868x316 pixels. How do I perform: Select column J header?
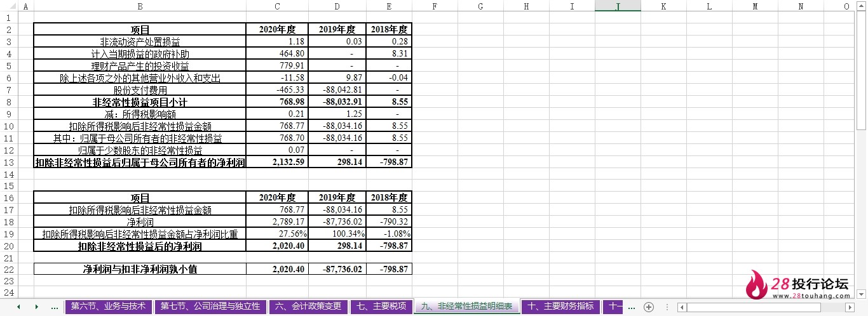click(x=618, y=6)
